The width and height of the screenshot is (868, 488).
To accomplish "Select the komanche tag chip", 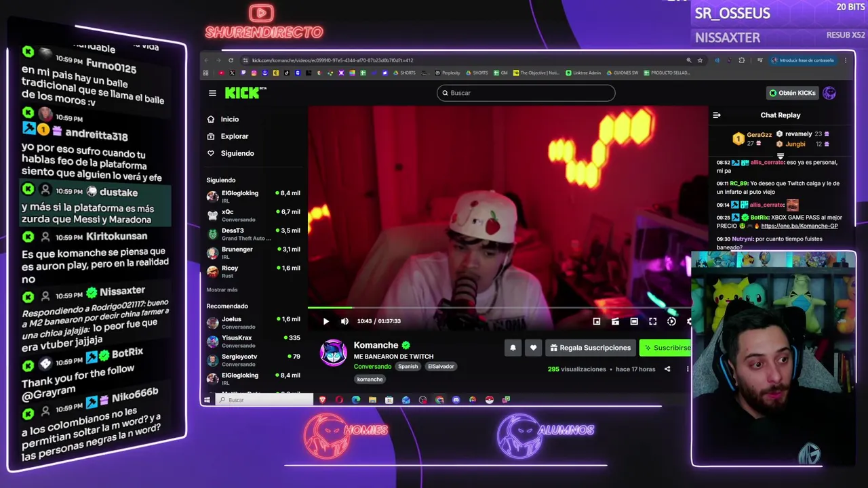I will pyautogui.click(x=370, y=380).
